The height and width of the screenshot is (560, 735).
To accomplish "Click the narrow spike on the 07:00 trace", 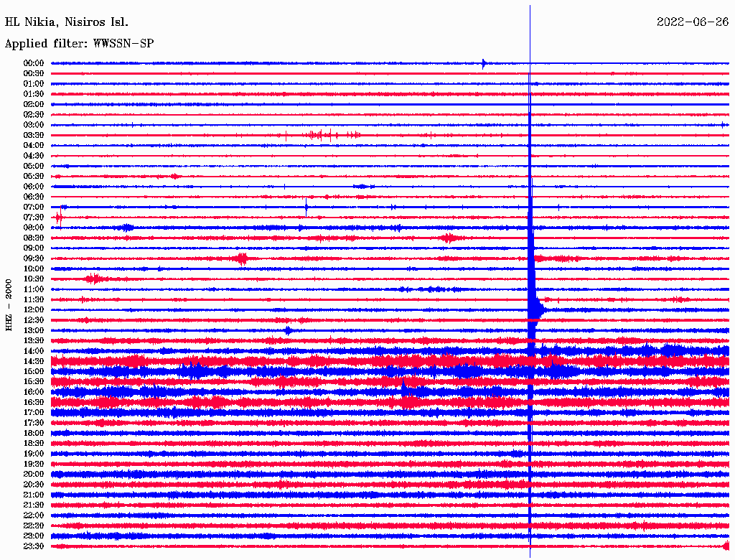I will point(306,207).
